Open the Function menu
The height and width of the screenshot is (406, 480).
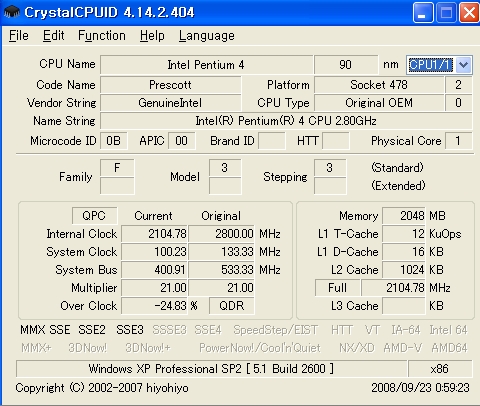(x=102, y=35)
